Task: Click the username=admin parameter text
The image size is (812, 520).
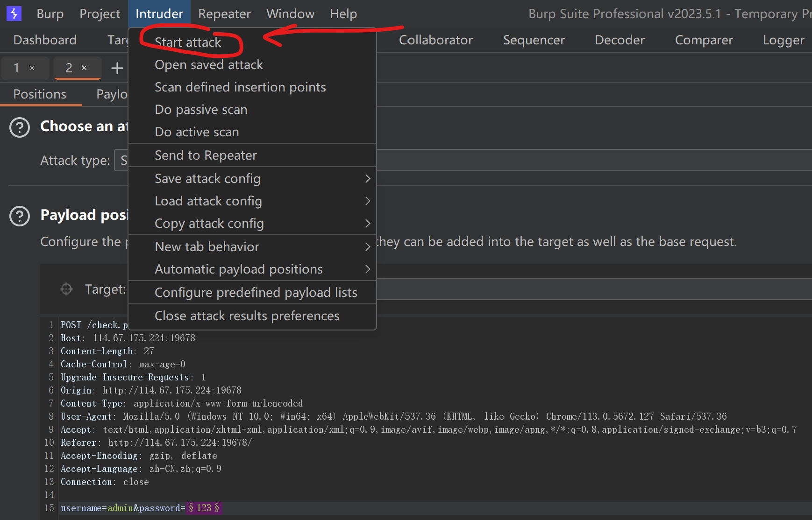Action: pyautogui.click(x=97, y=508)
